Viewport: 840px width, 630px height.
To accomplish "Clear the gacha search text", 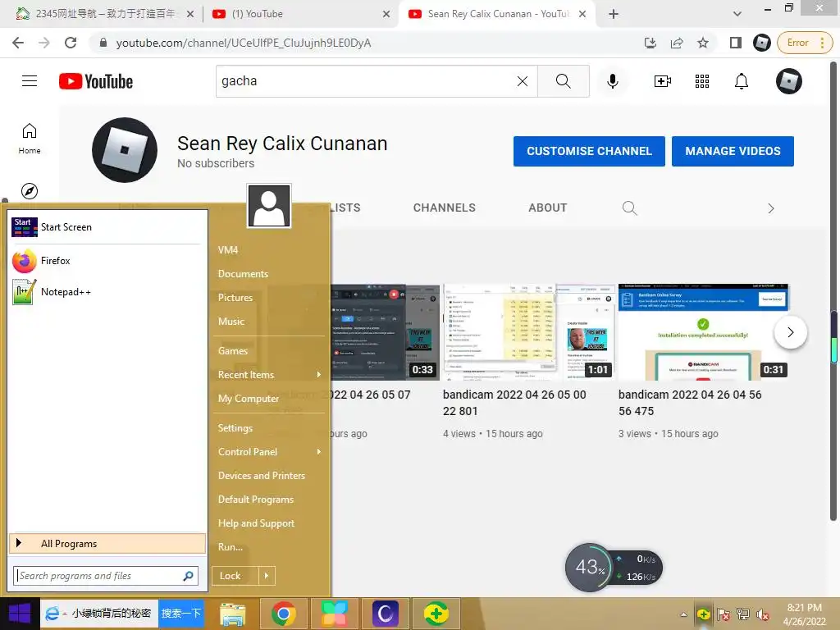I will pos(523,81).
